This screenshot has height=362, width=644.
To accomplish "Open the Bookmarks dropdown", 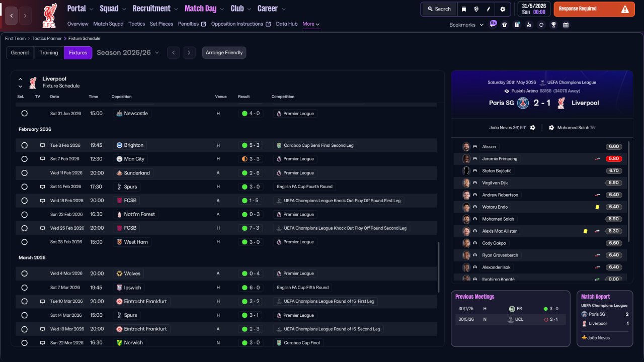I will (x=466, y=25).
